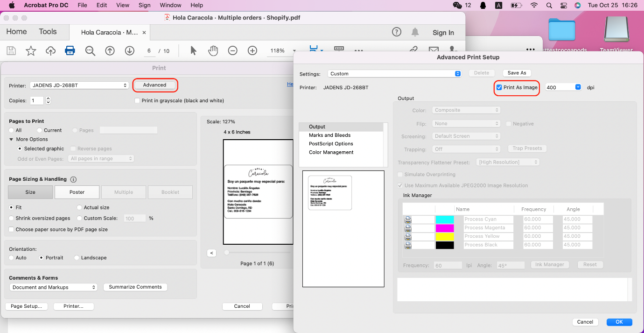This screenshot has width=644, height=333.
Task: Click the envelope email icon
Action: coord(434,49)
